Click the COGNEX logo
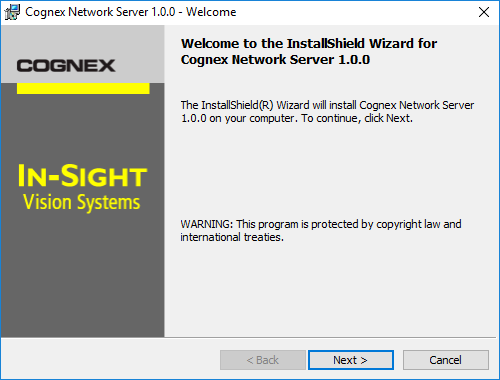Image resolution: width=500 pixels, height=380 pixels. (66, 66)
